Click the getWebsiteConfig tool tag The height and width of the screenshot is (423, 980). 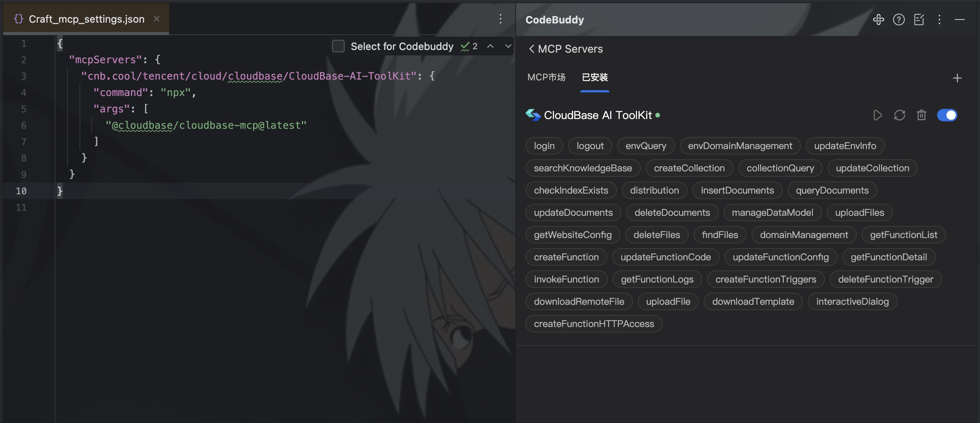573,235
